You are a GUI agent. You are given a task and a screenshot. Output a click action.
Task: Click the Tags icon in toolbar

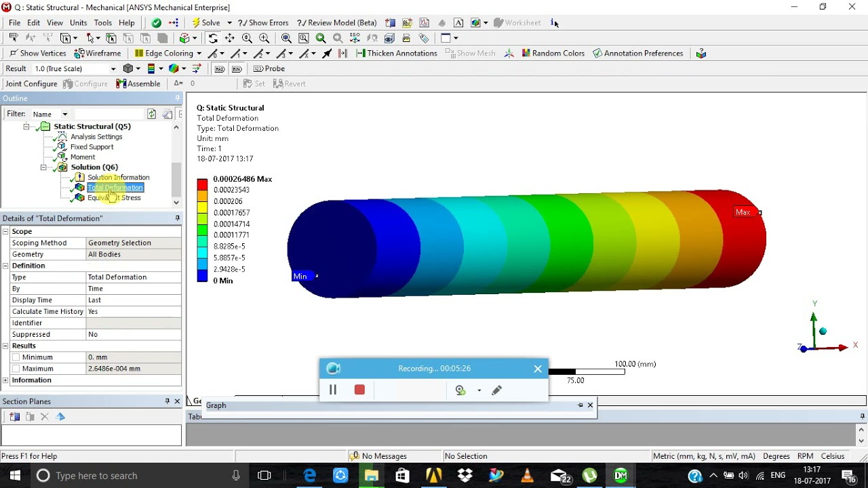pos(424,38)
